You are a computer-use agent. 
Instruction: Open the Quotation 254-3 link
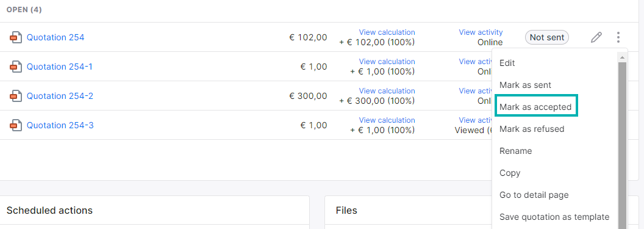[60, 125]
